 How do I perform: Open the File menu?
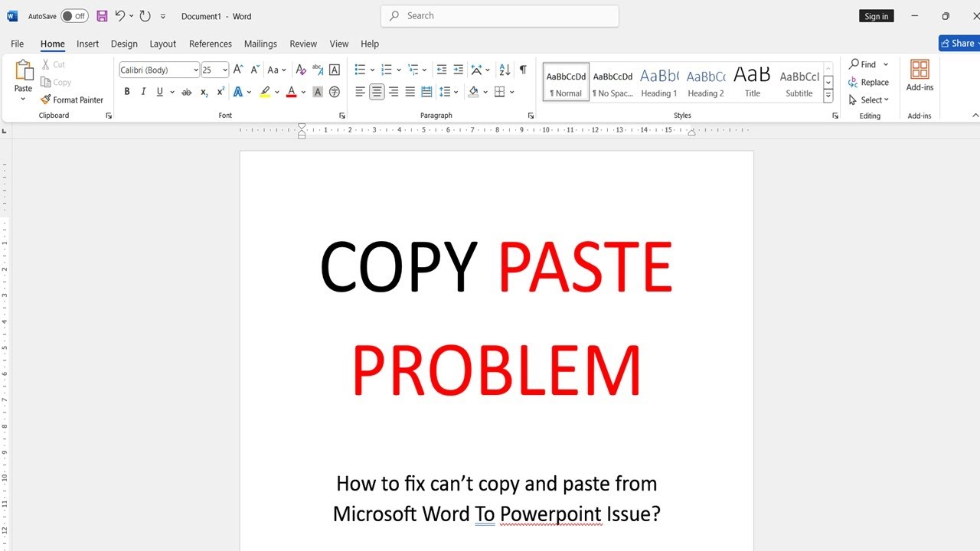pos(17,44)
